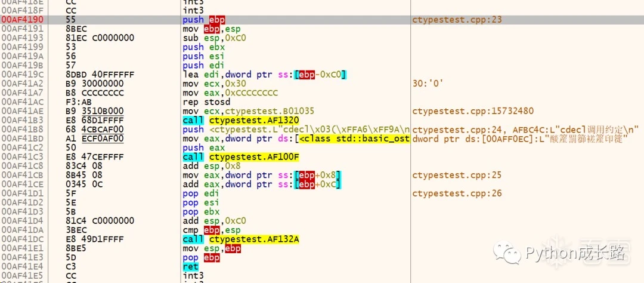Select the 'add esp,0xC0' instruction
This screenshot has height=283, width=644.
coord(215,221)
